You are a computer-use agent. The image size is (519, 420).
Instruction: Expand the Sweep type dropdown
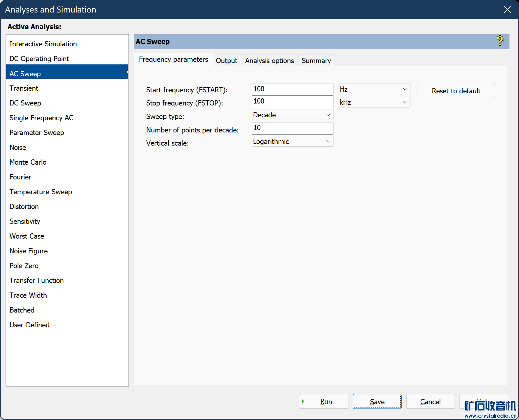(x=292, y=115)
